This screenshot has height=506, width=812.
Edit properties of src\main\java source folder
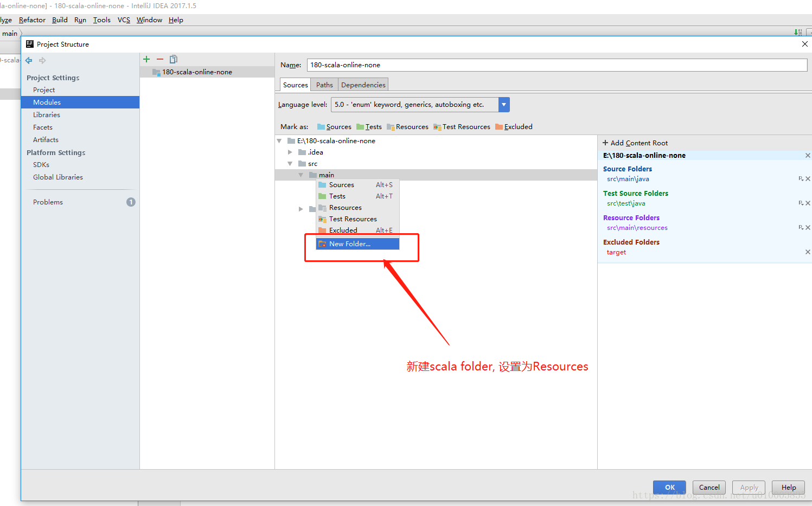[x=801, y=179]
